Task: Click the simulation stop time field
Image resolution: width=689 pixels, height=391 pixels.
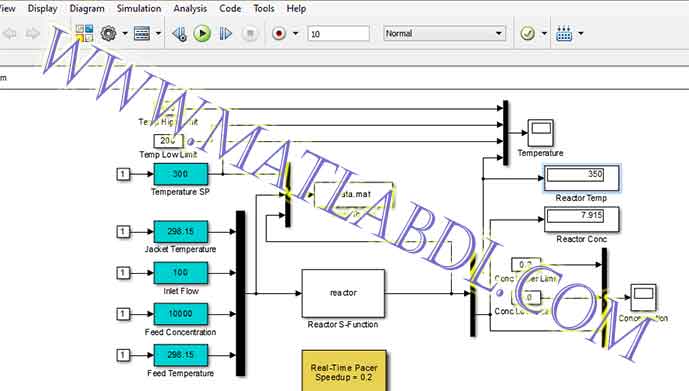Action: pyautogui.click(x=338, y=34)
